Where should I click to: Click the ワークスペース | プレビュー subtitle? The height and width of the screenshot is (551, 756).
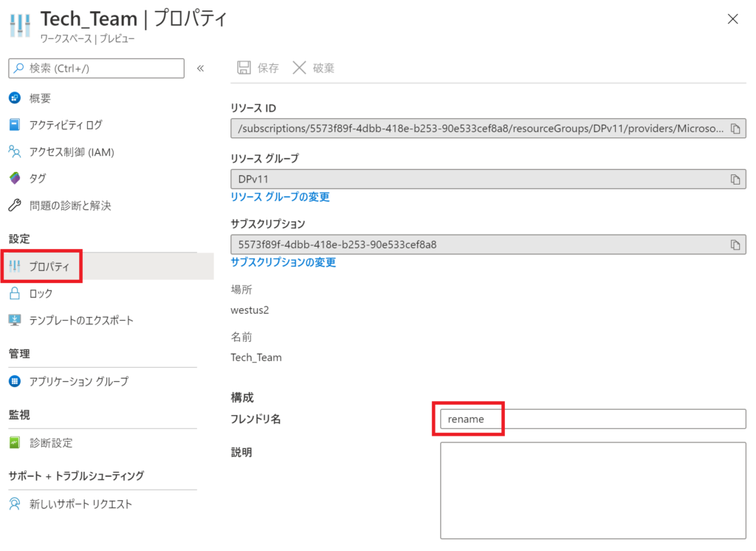87,38
